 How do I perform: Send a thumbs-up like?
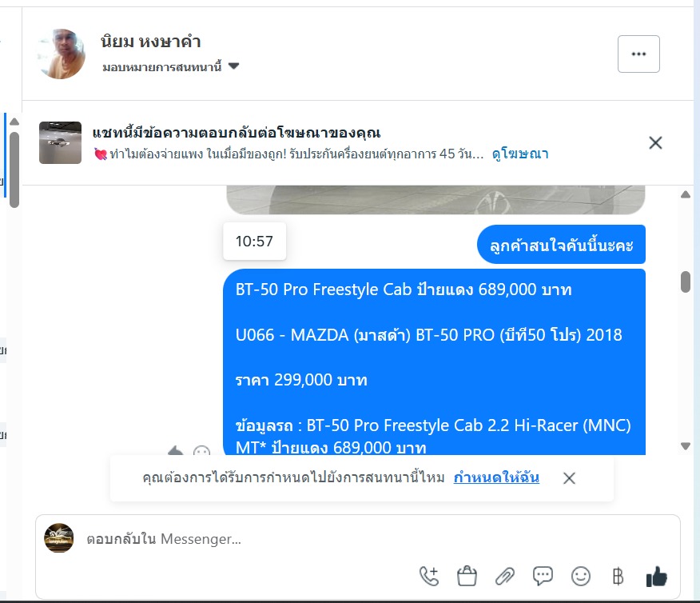click(656, 576)
